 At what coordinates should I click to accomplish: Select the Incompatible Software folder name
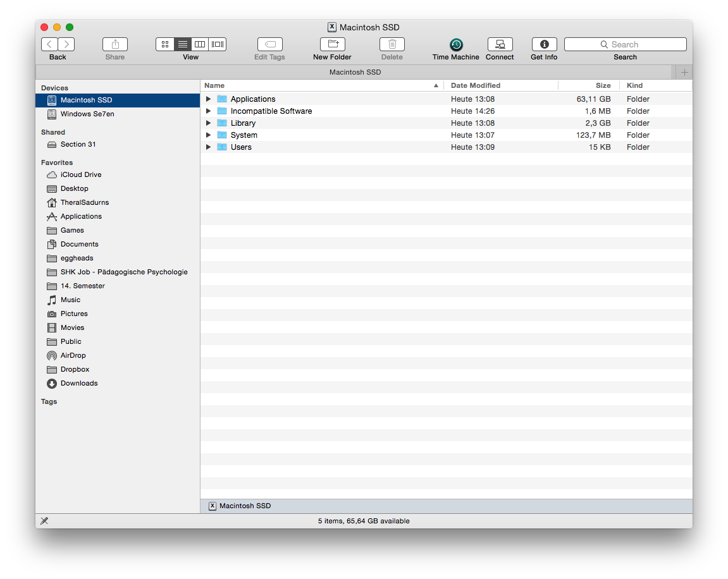click(x=271, y=111)
